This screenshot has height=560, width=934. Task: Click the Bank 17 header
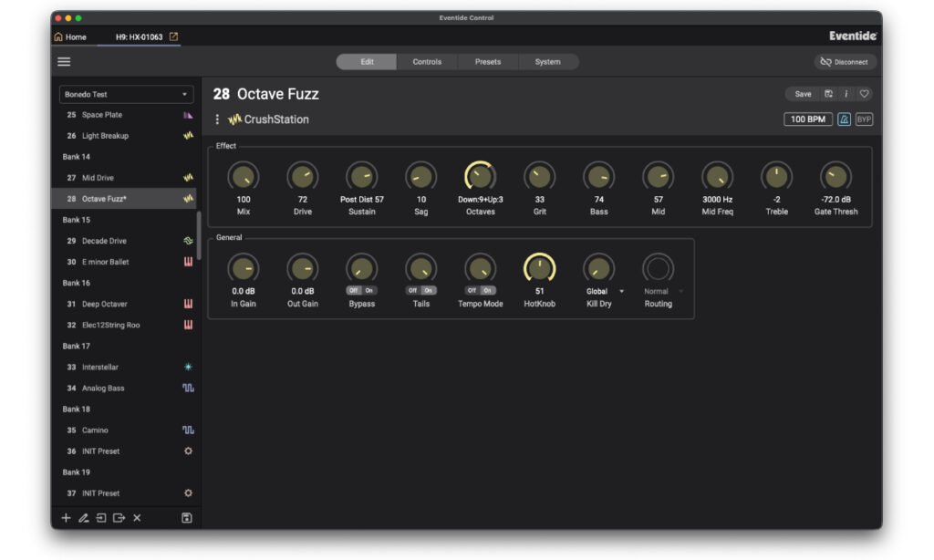[x=77, y=347]
